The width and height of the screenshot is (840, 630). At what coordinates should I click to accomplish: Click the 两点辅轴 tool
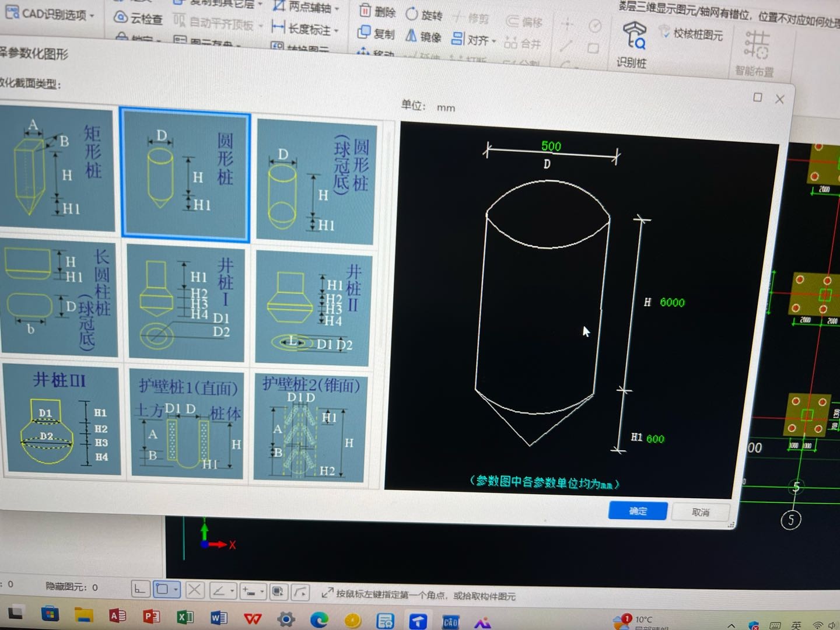[x=306, y=7]
